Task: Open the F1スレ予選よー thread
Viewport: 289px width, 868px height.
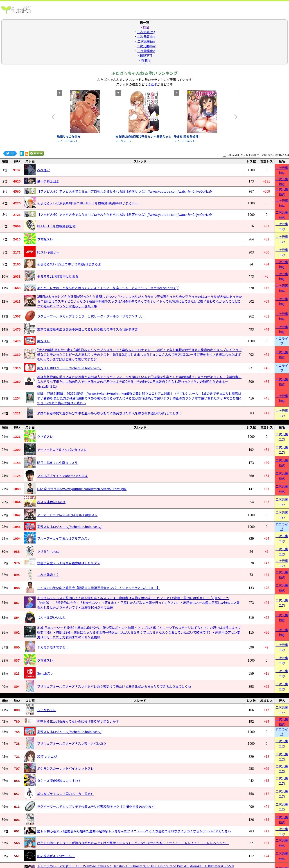Action: (x=48, y=252)
